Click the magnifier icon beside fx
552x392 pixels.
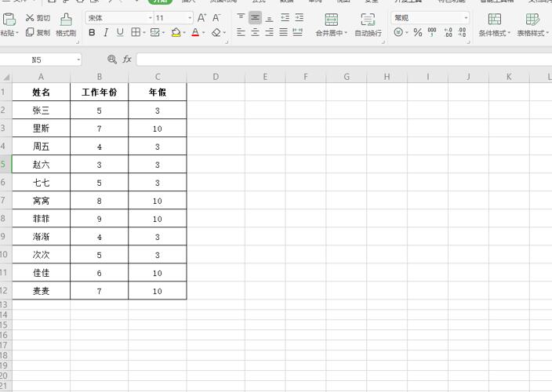pyautogui.click(x=112, y=59)
